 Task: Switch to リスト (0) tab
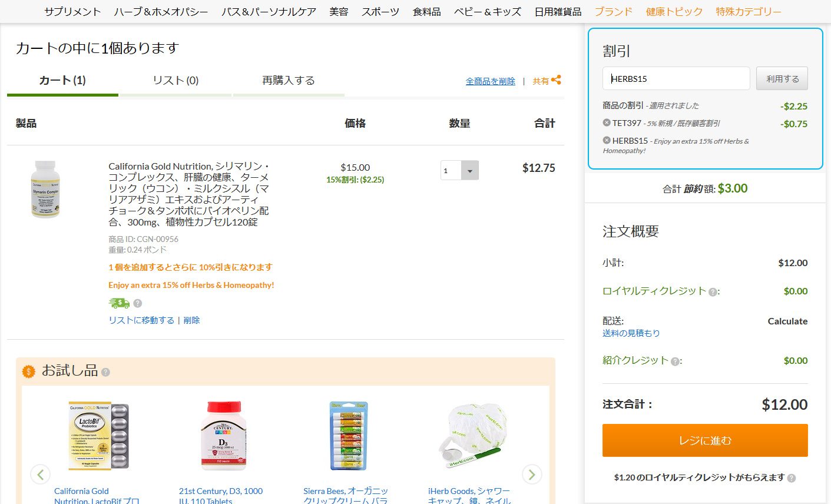176,81
